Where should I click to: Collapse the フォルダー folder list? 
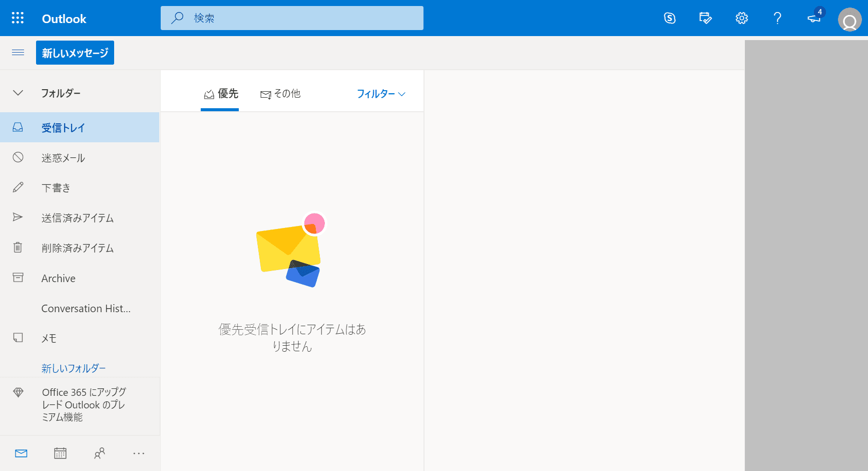[18, 93]
